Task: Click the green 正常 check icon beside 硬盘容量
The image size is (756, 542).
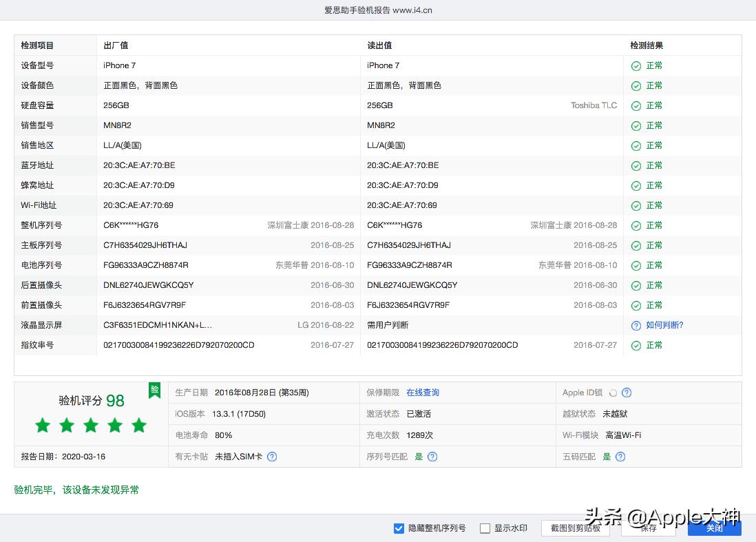Action: click(x=636, y=105)
